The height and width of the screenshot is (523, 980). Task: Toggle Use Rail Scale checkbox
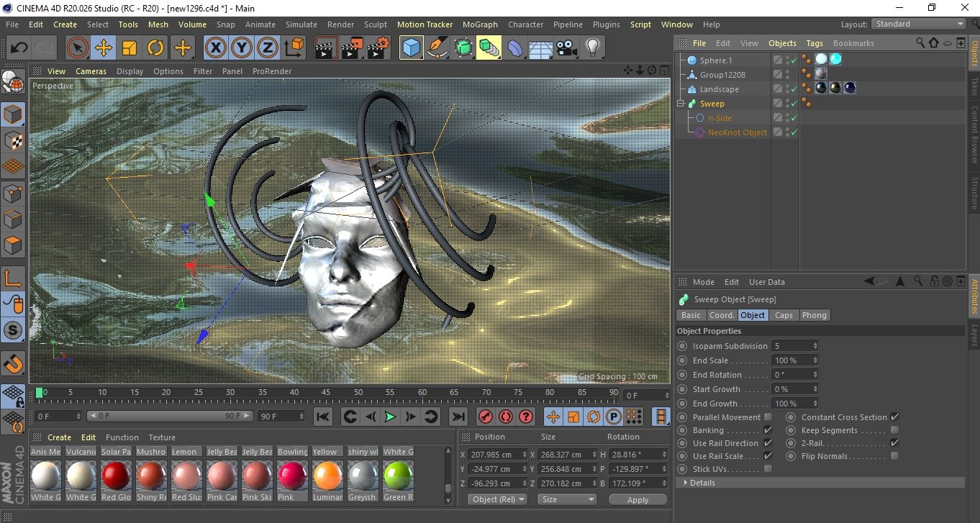(x=768, y=456)
